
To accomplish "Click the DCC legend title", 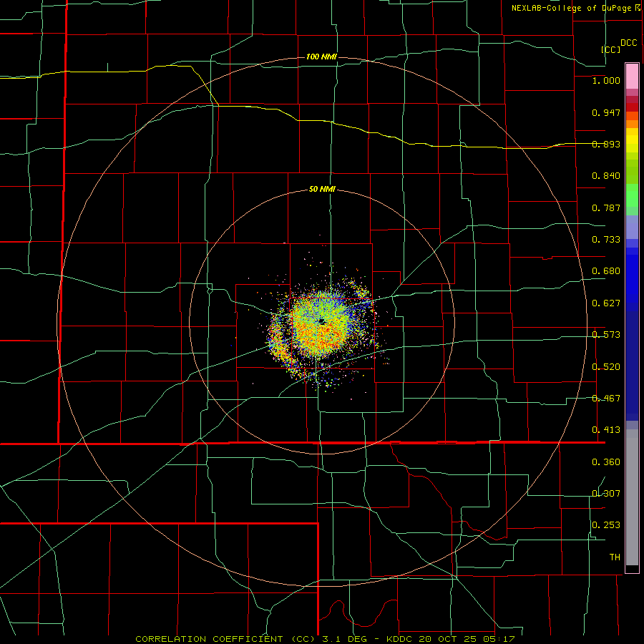I will pos(628,43).
